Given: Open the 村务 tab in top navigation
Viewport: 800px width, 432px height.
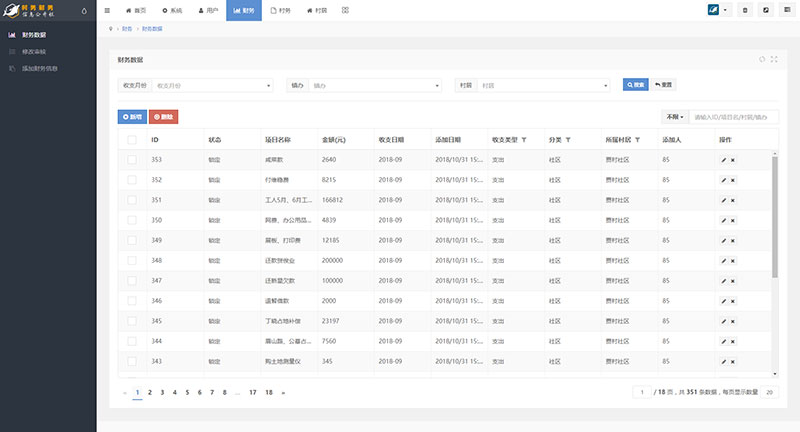Looking at the screenshot, I should click(x=280, y=10).
